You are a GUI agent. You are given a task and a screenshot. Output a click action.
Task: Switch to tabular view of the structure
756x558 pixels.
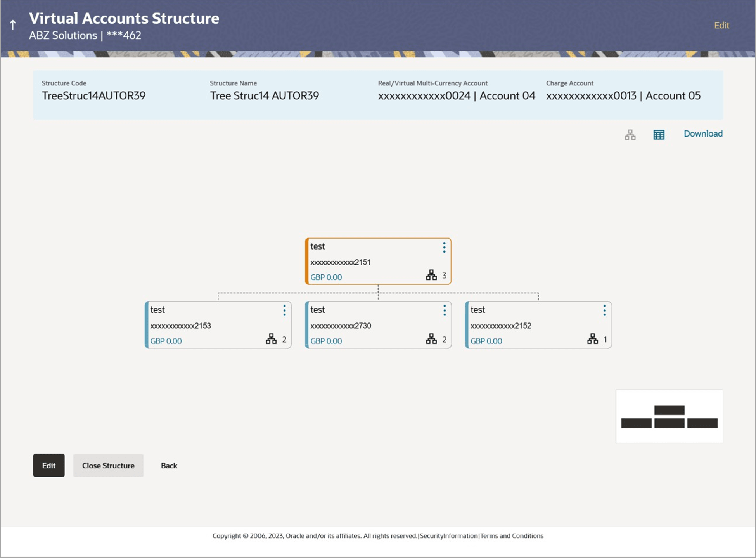point(658,135)
